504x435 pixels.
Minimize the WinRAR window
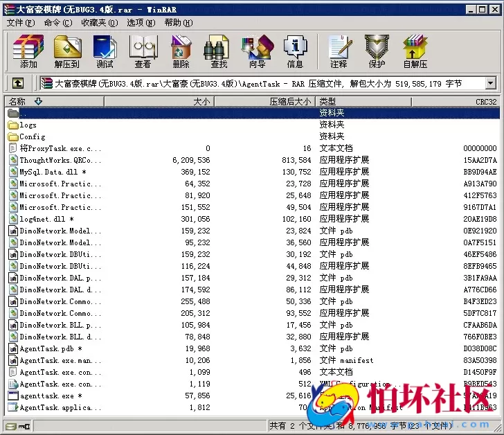(471, 10)
